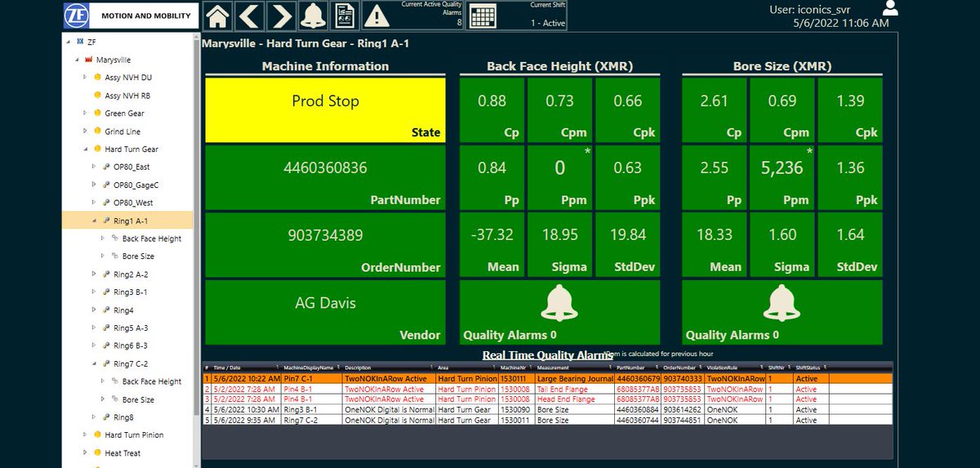Navigate back with the left arrow icon
Image resolution: width=980 pixels, height=468 pixels.
tap(250, 16)
